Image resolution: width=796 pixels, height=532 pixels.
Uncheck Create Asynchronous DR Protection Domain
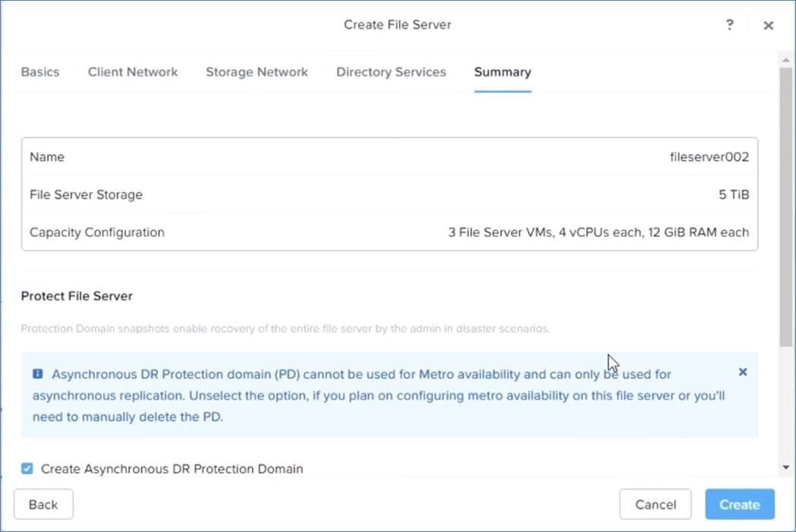point(27,468)
